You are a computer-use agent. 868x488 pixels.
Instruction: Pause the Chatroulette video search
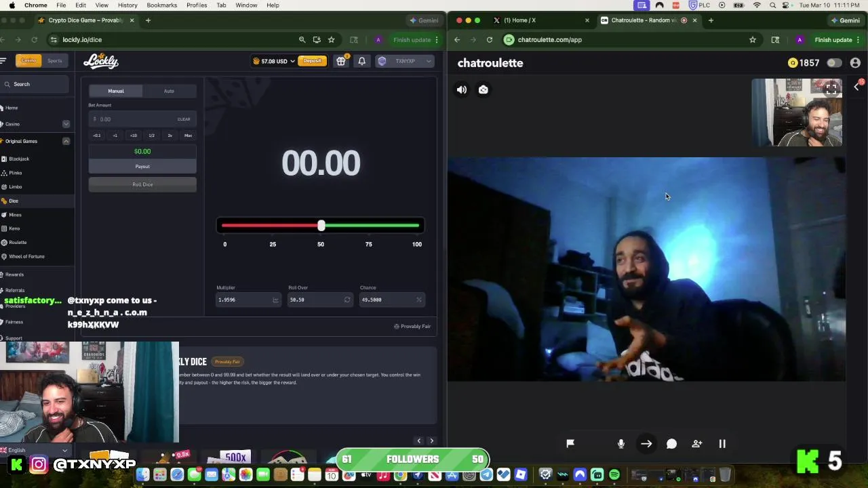[722, 443]
